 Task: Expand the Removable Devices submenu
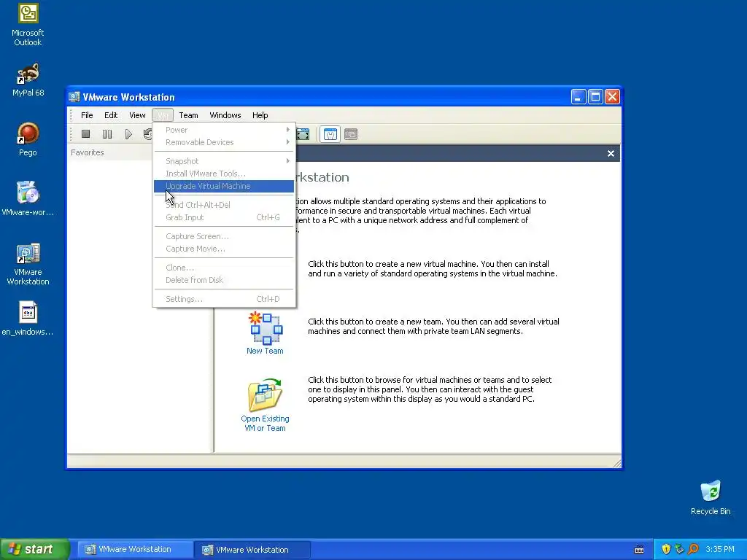pyautogui.click(x=224, y=142)
